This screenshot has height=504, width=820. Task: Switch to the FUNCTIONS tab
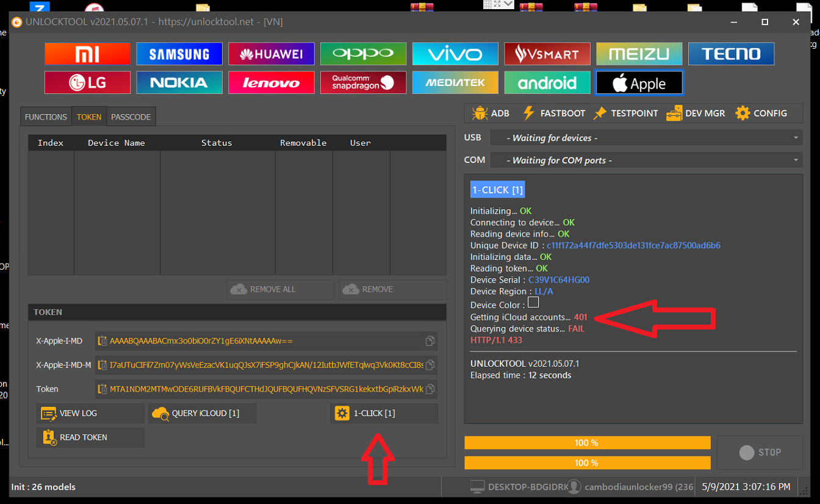46,117
